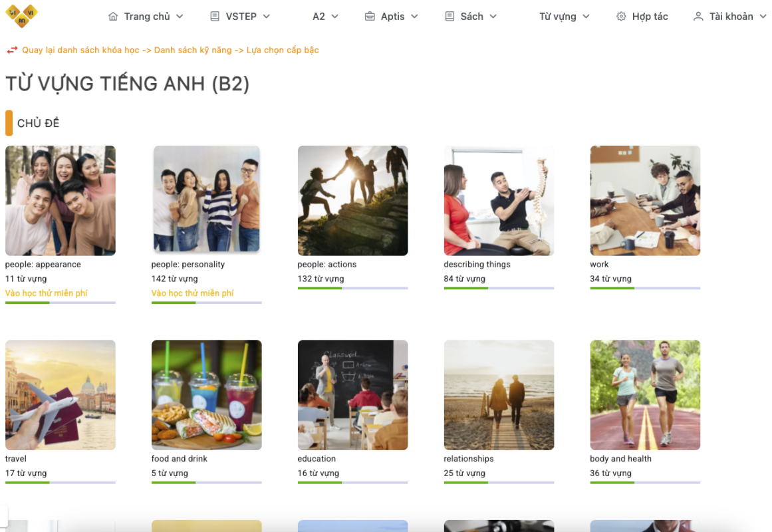The width and height of the screenshot is (772, 532).
Task: Expand the Sách dropdown chevron
Action: pyautogui.click(x=493, y=16)
